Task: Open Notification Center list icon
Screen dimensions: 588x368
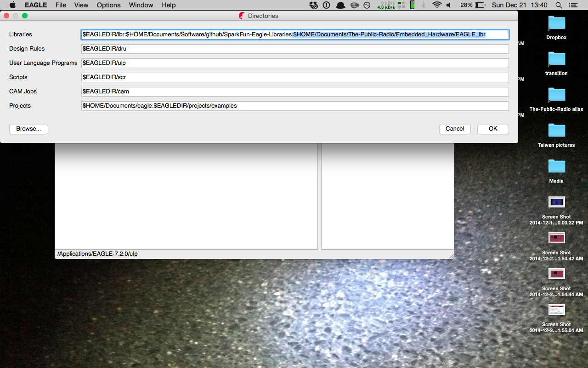Action: (573, 5)
